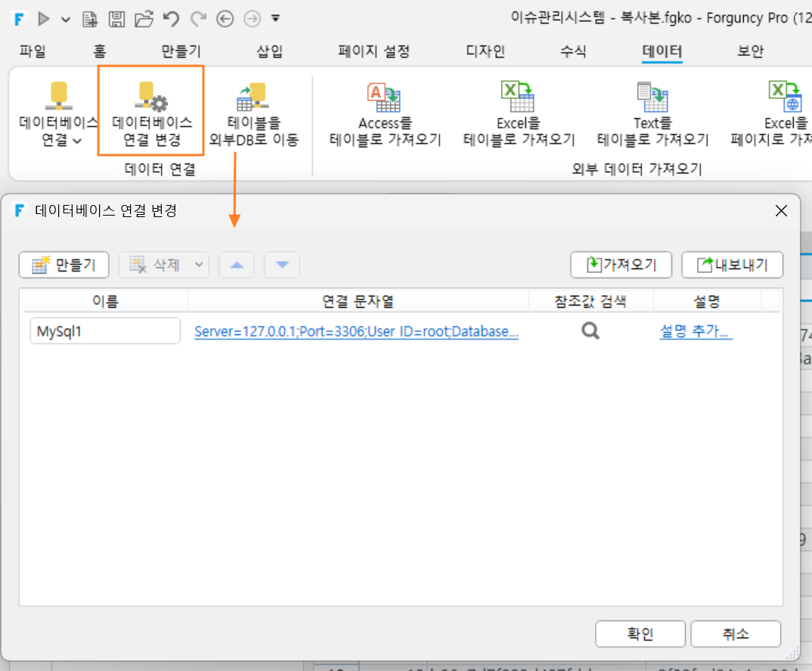Click the Save icon in quick access toolbar
The width and height of the screenshot is (812, 671).
pos(116,19)
